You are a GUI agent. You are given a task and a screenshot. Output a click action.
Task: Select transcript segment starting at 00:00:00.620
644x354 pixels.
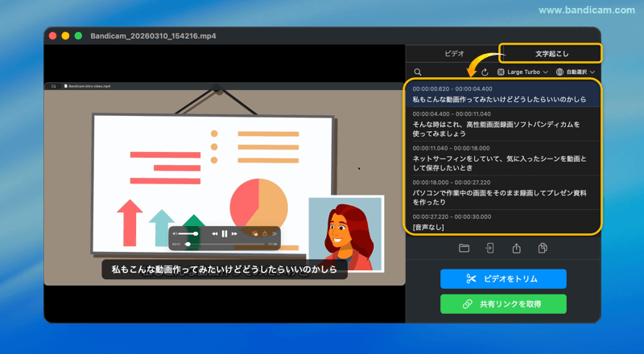click(502, 94)
